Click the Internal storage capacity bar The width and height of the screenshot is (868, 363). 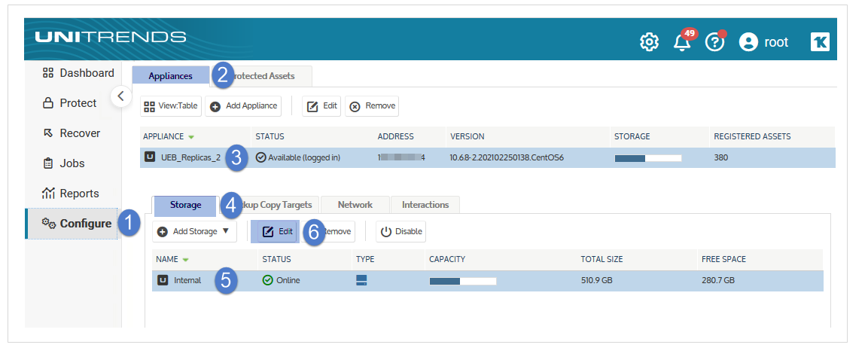coord(463,281)
